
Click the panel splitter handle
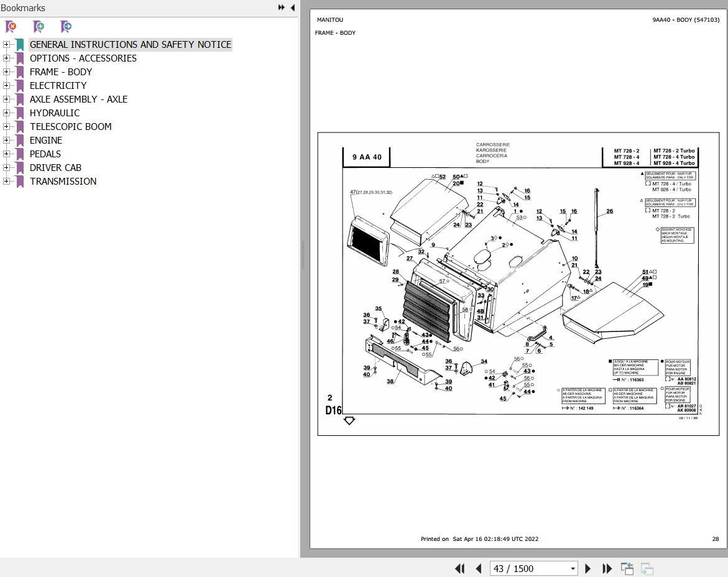click(x=303, y=254)
